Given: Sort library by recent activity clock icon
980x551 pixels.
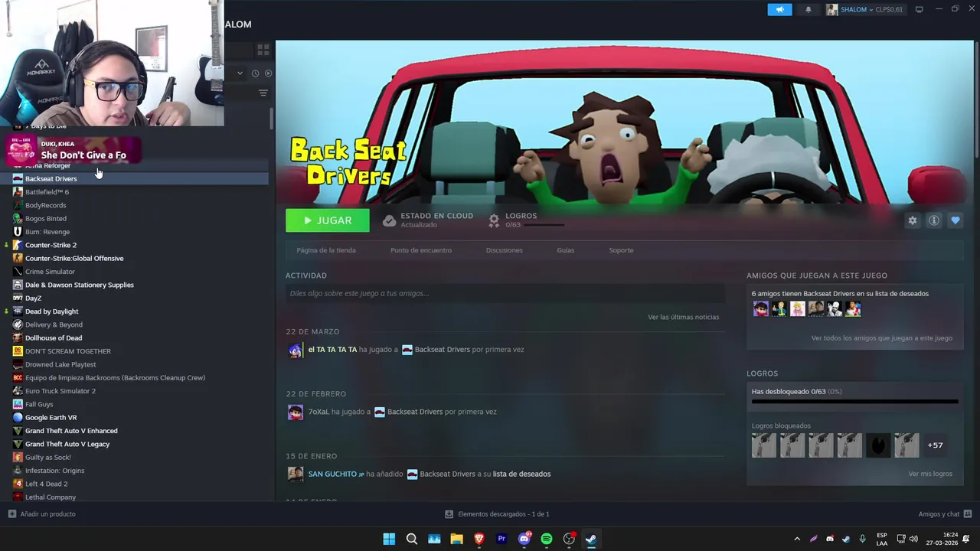Looking at the screenshot, I should coord(255,73).
